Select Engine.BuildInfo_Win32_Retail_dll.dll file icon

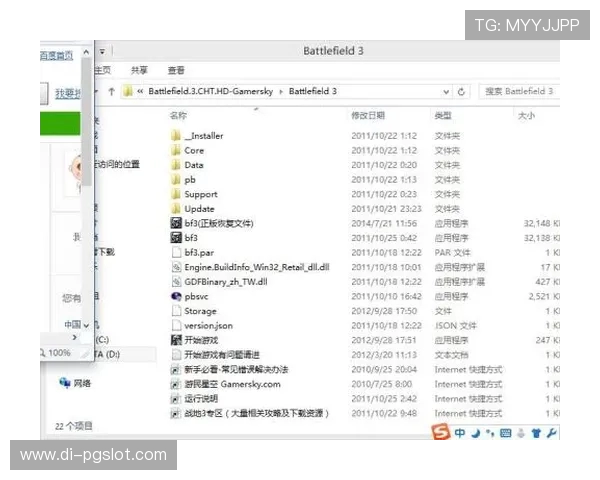click(x=176, y=267)
